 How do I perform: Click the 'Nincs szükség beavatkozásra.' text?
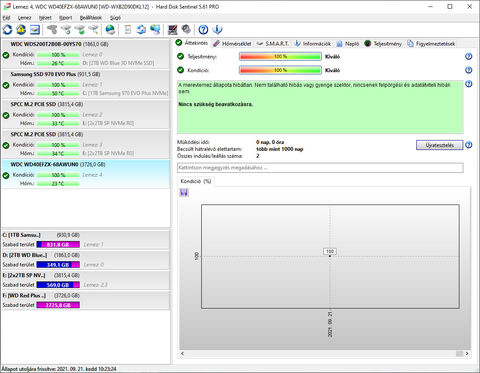[x=215, y=104]
